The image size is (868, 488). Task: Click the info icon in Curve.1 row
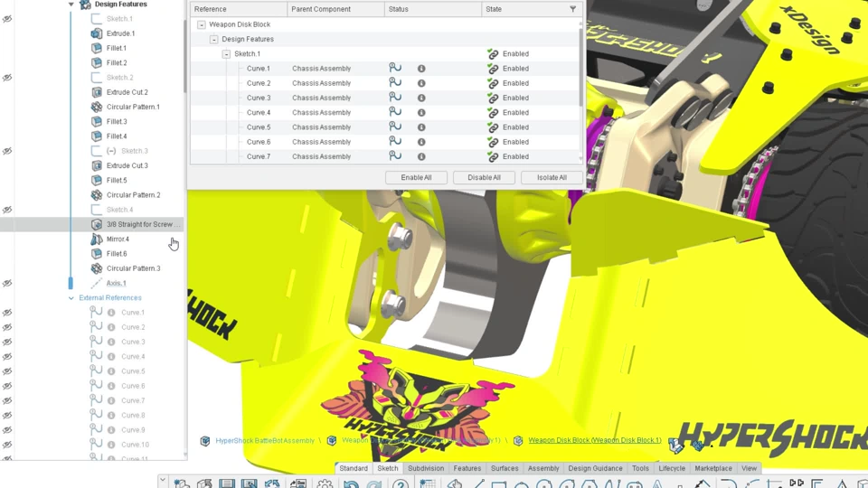pos(421,69)
